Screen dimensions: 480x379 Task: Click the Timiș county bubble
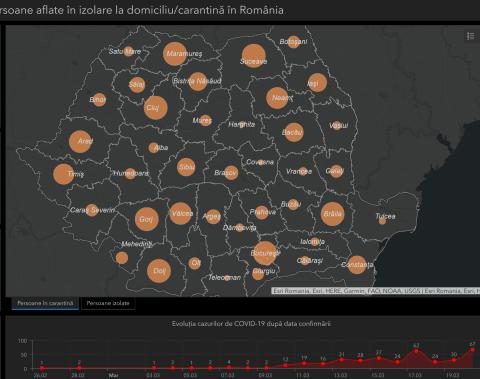click(x=63, y=174)
